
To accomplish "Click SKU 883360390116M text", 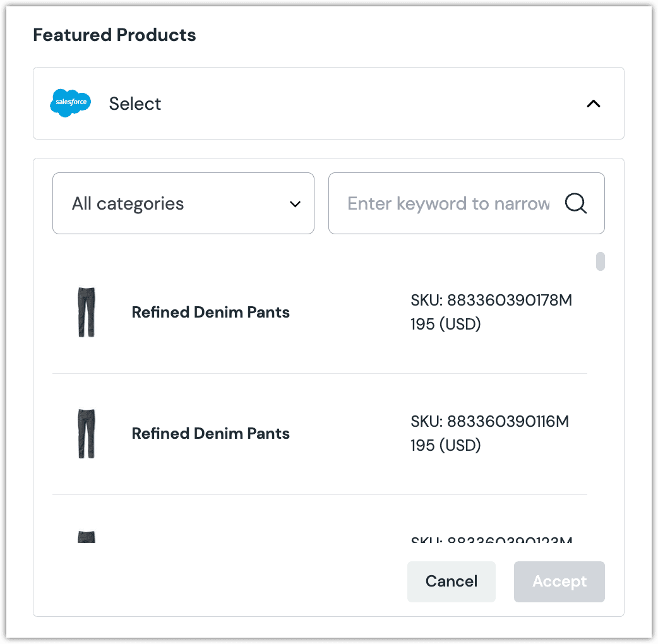I will 490,422.
